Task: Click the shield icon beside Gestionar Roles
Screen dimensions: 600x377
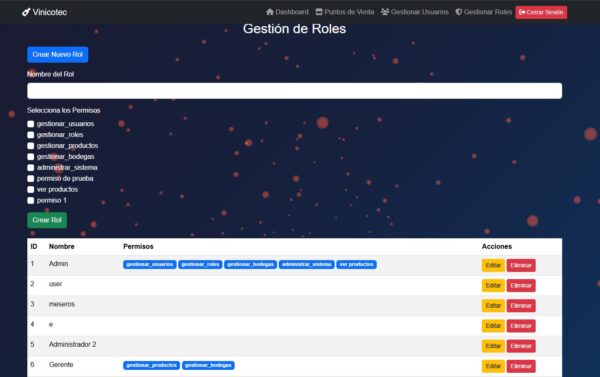Action: tap(458, 12)
